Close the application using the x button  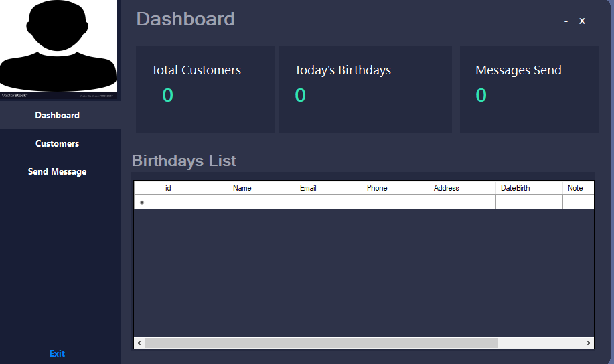coord(582,21)
